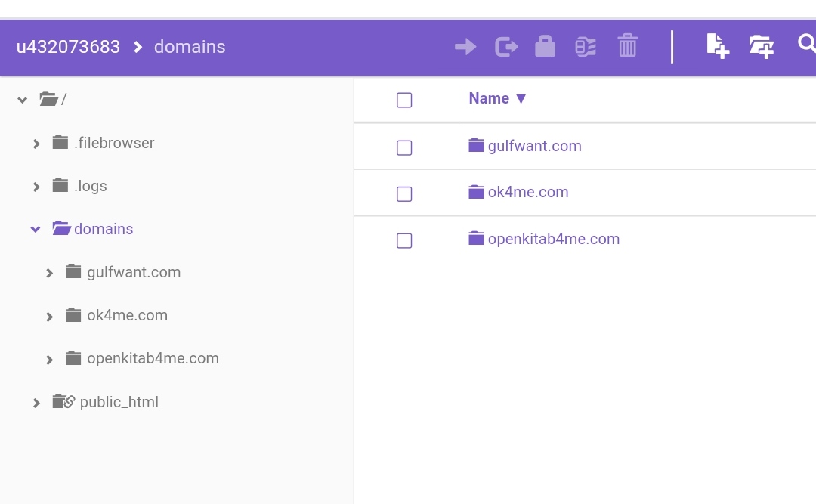Create a new file with plus icon
Screen dimensions: 816x504
click(x=717, y=46)
